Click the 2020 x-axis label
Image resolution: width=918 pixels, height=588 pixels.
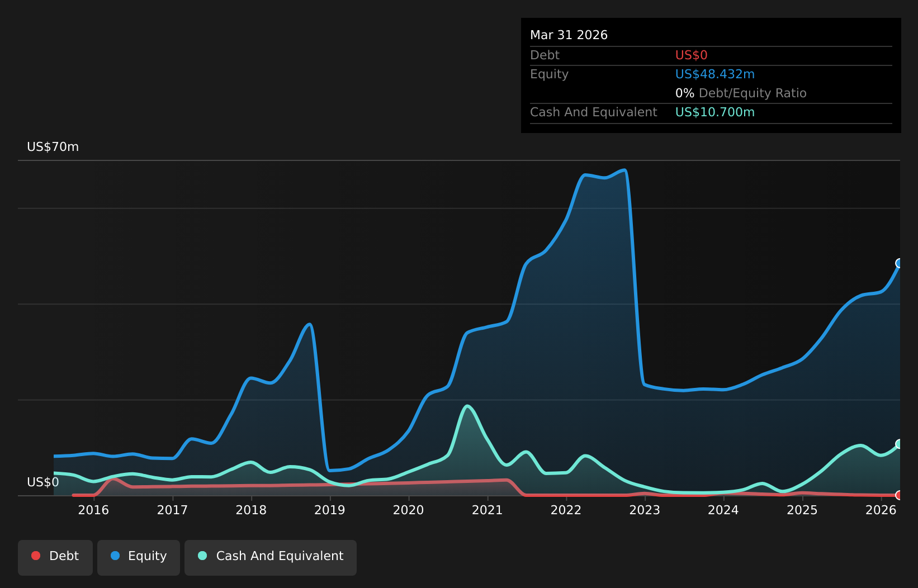[409, 510]
